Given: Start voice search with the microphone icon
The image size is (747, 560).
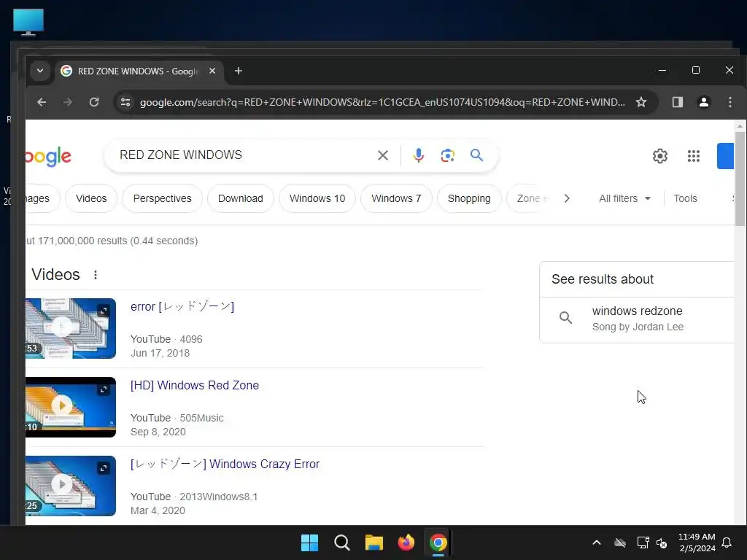Looking at the screenshot, I should pos(418,155).
